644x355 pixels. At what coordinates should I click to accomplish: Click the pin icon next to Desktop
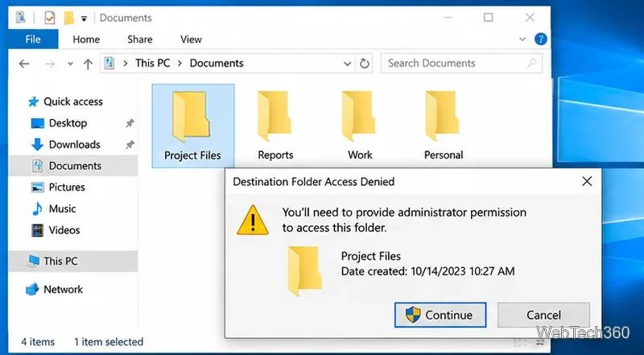point(130,123)
